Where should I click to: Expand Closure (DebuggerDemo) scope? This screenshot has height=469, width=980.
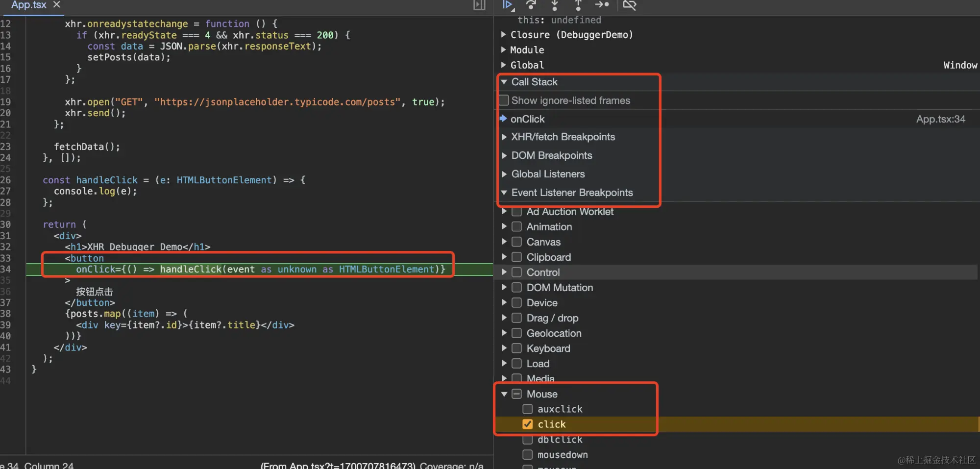pyautogui.click(x=503, y=35)
